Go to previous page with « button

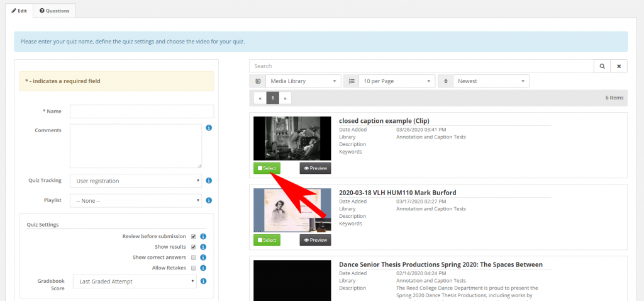click(x=260, y=98)
